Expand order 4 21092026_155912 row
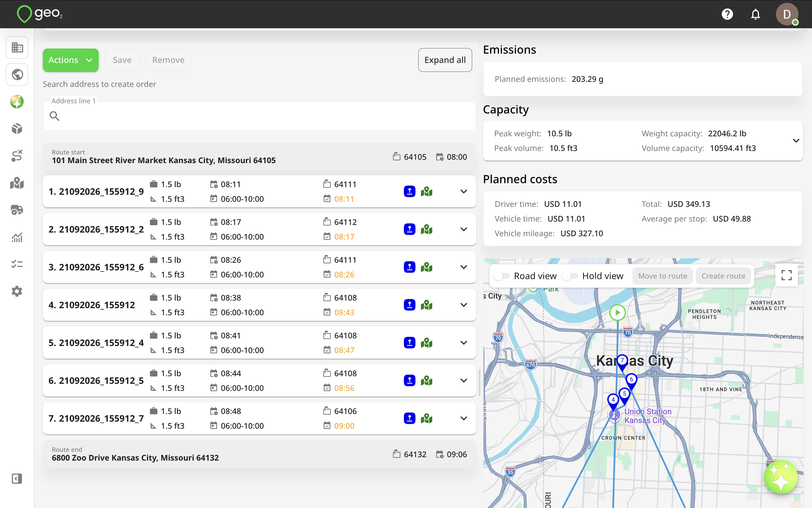The height and width of the screenshot is (508, 812). [x=464, y=305]
